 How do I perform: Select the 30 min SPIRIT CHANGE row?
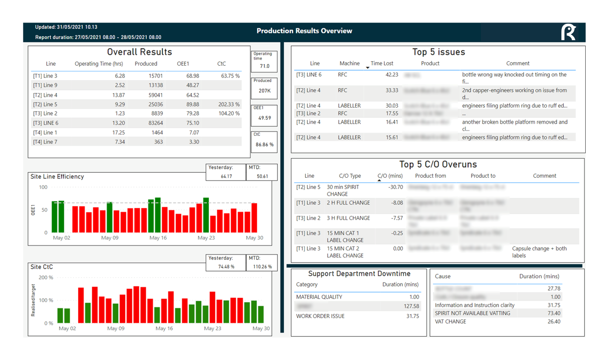436,191
